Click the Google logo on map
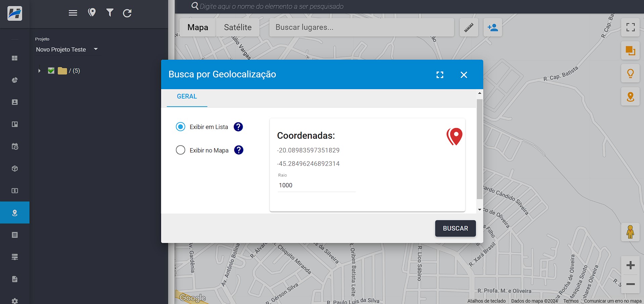Image resolution: width=644 pixels, height=304 pixels. (x=193, y=298)
